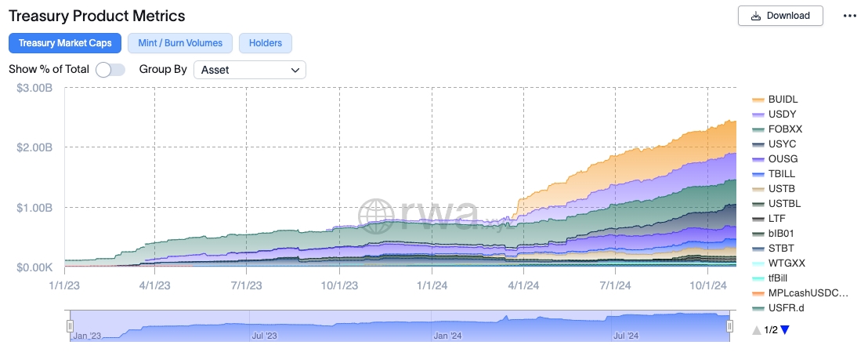
Task: Open the Group By Asset dropdown
Action: 250,70
